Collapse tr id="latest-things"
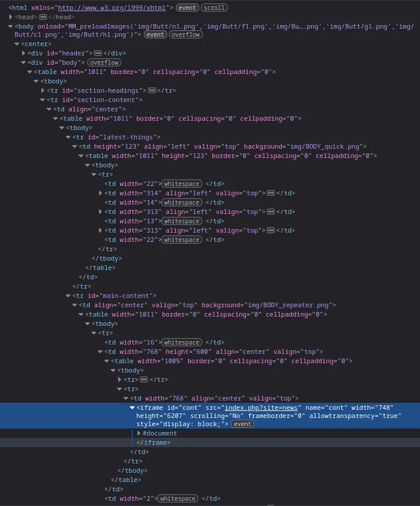The width and height of the screenshot is (420, 506). click(68, 137)
